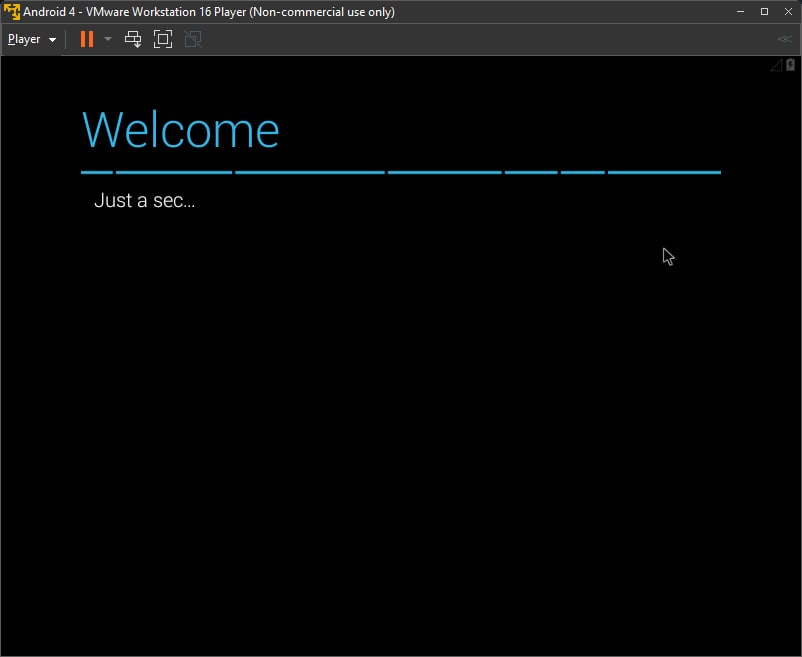Click the 'Just a sec...' text
Image resolution: width=802 pixels, height=657 pixels.
click(144, 200)
